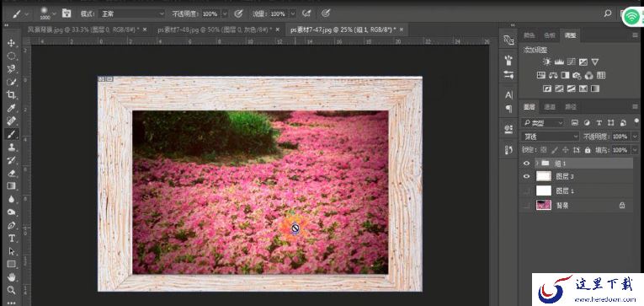Switch to the 通道 tab
The image size is (644, 306).
pyautogui.click(x=550, y=107)
